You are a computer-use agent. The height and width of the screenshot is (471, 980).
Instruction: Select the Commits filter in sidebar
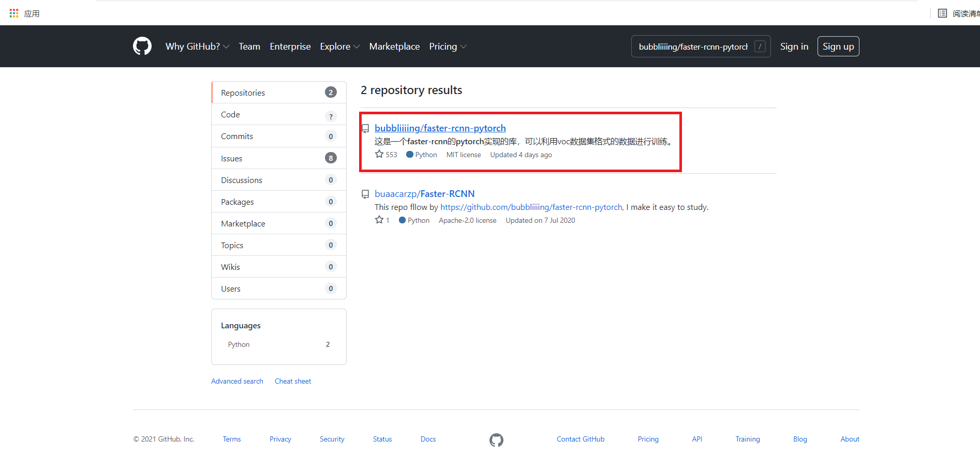[279, 136]
